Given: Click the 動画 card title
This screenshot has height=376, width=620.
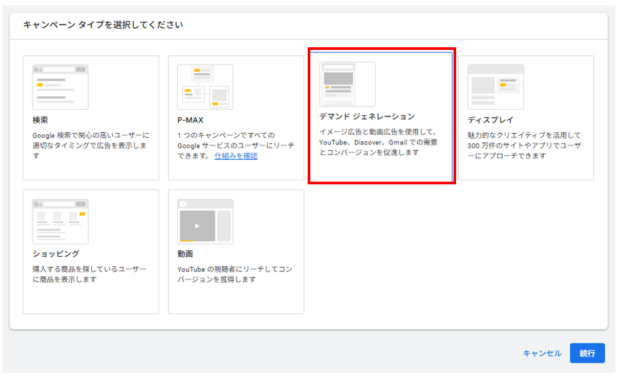Looking at the screenshot, I should click(185, 254).
